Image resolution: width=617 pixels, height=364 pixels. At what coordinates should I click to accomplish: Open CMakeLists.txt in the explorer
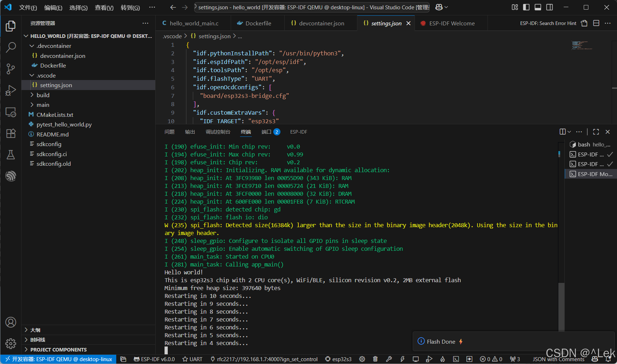pos(55,115)
